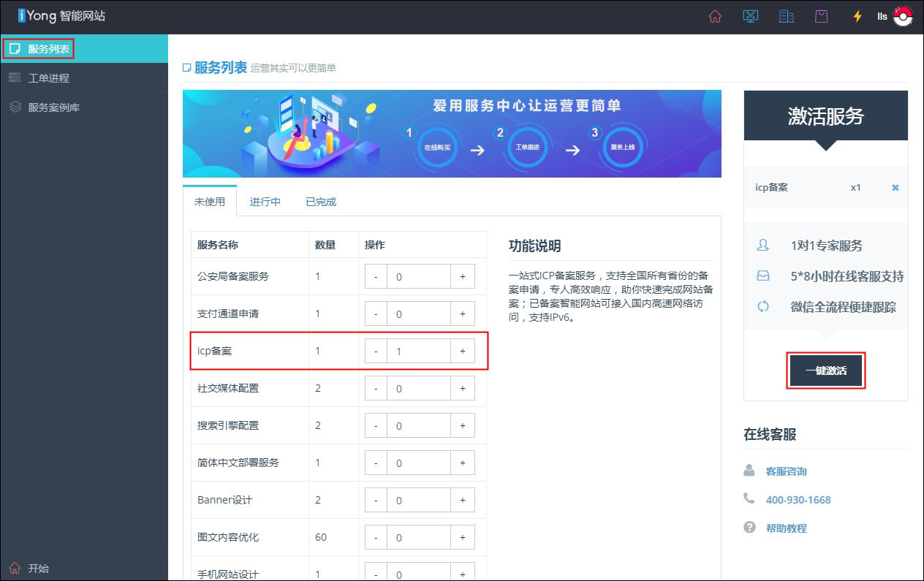Screen dimensions: 924x581
Task: Increase 社交媒体配置 quantity with plus button
Action: [463, 388]
